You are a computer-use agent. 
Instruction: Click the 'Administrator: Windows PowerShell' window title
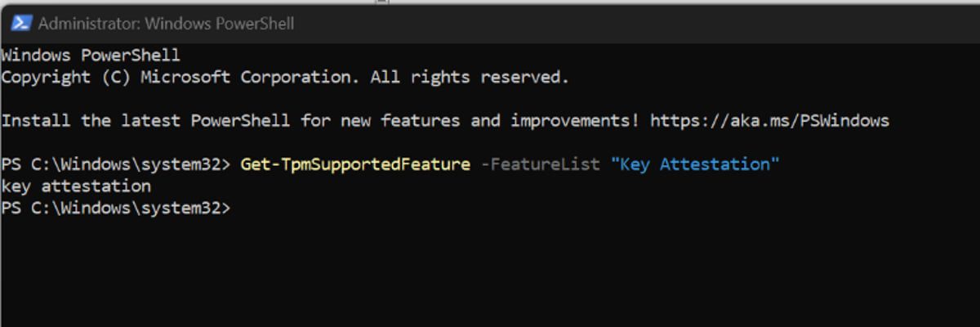click(x=166, y=24)
